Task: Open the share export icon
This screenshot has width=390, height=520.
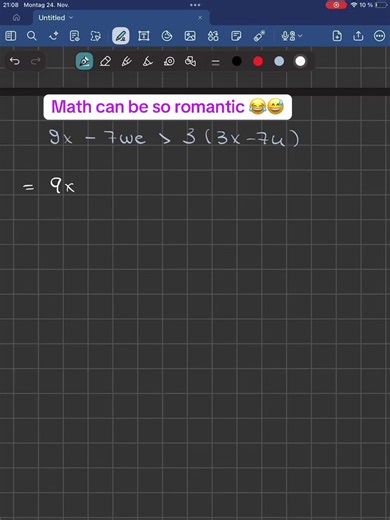Action: (358, 35)
